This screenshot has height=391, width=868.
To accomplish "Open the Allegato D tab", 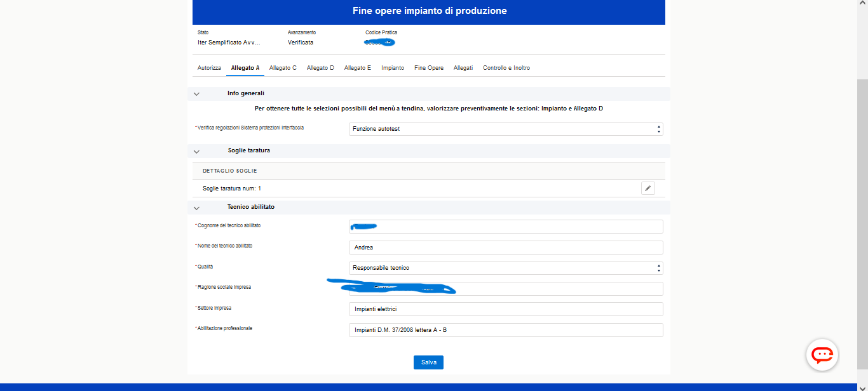I will click(320, 68).
